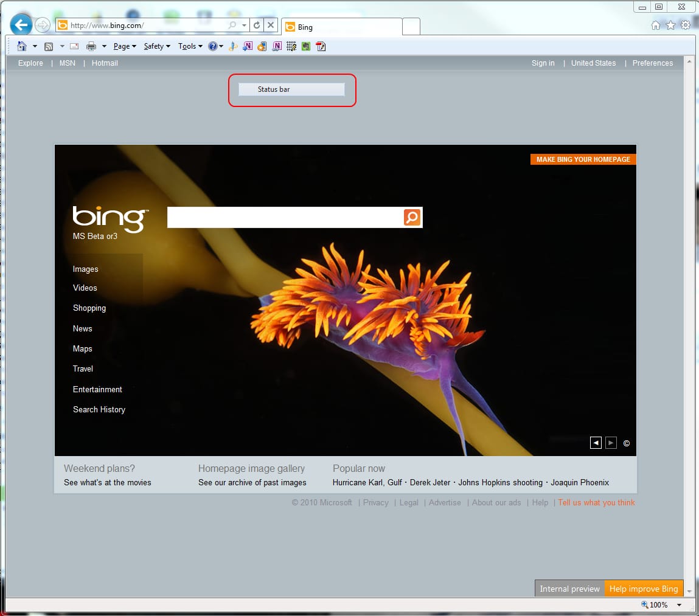
Task: Click in the Bing search box
Action: pyautogui.click(x=285, y=217)
